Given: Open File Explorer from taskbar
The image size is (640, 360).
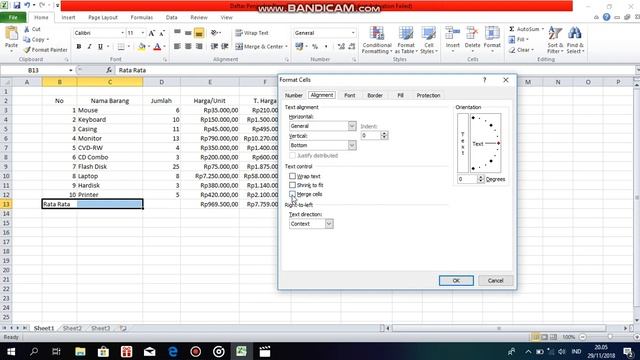Looking at the screenshot, I should point(80,351).
